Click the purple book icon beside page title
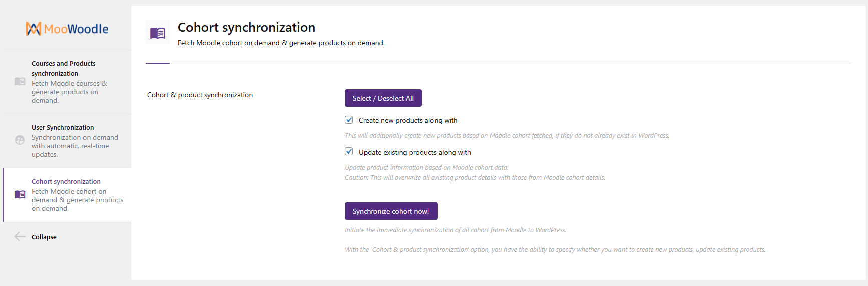Image resolution: width=868 pixels, height=286 pixels. tap(158, 33)
